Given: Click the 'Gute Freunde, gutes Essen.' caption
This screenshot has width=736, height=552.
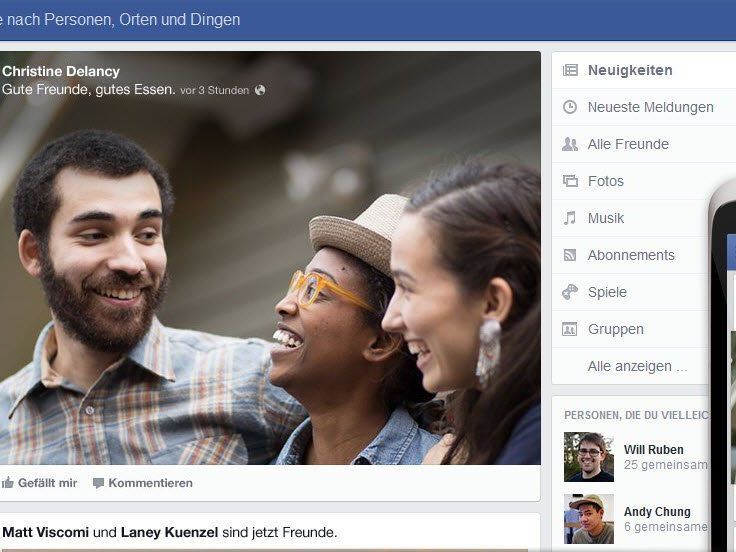Looking at the screenshot, I should [89, 89].
